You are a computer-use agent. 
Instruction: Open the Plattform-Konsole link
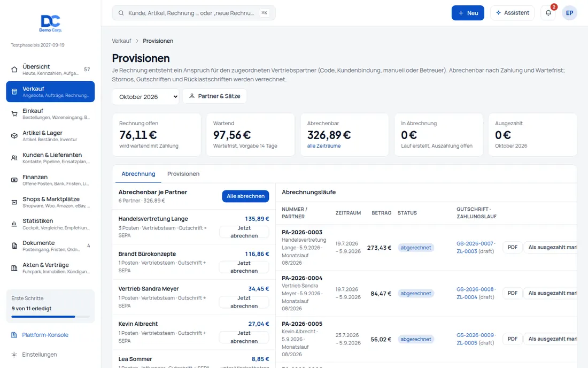pyautogui.click(x=45, y=335)
